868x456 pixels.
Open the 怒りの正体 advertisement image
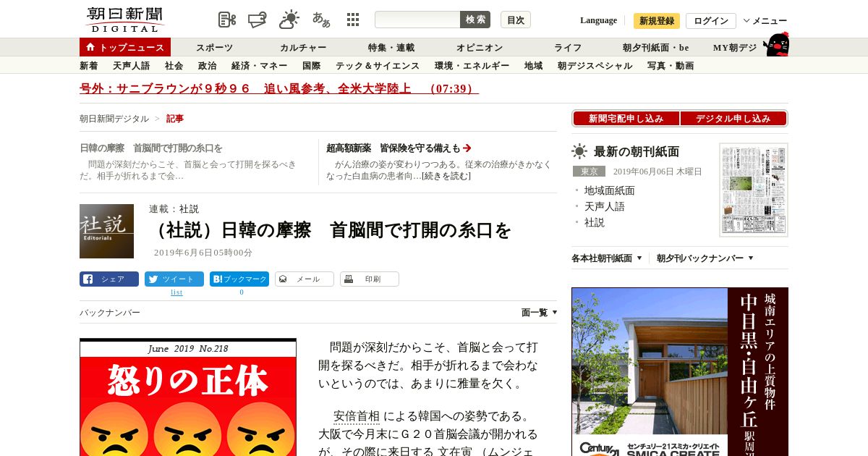(x=188, y=397)
